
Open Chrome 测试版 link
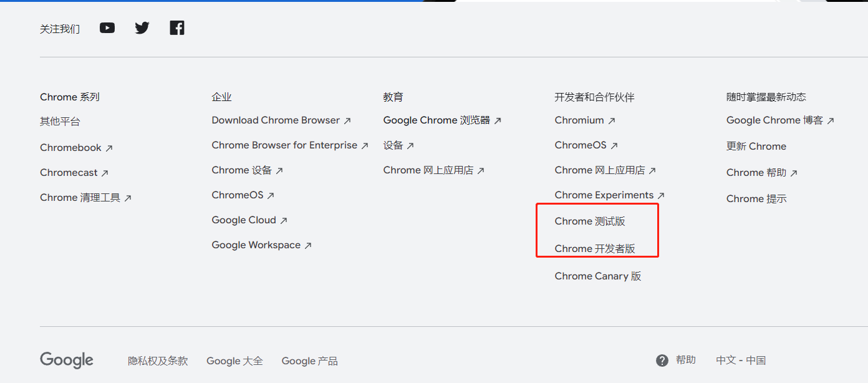coord(590,221)
